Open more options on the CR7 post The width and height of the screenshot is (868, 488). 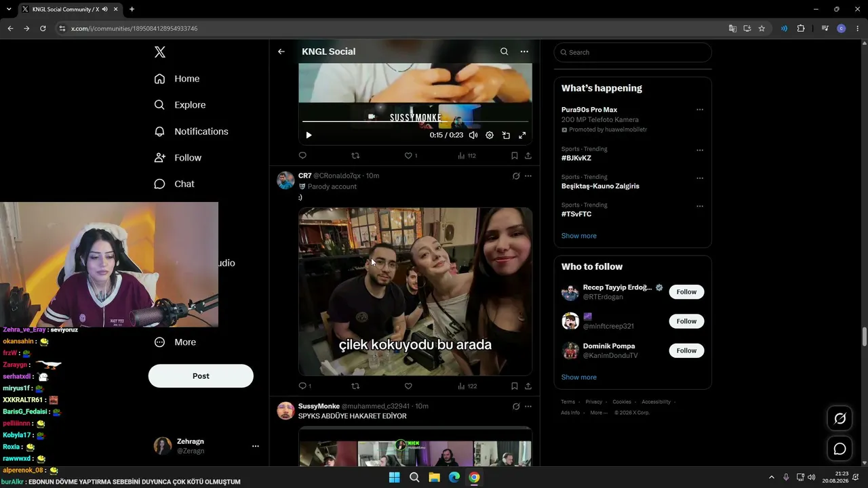point(528,176)
